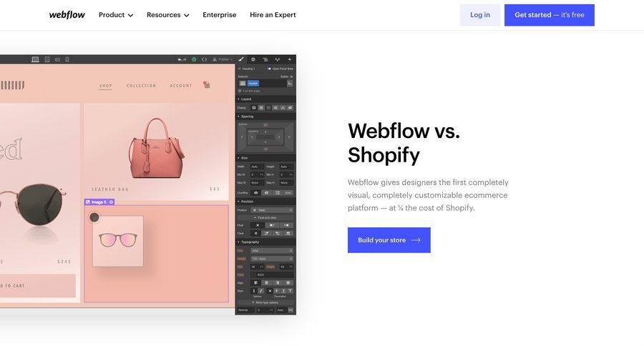Select the mobile landscape breakpoint icon

[57, 59]
